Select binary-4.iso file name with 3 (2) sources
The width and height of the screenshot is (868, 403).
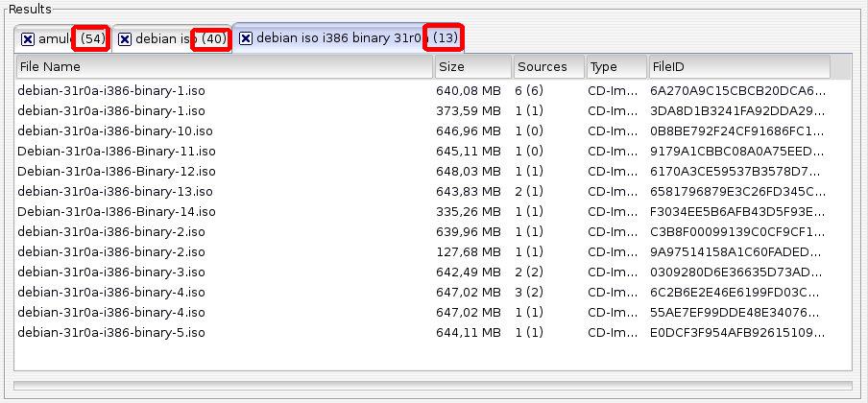pos(111,293)
